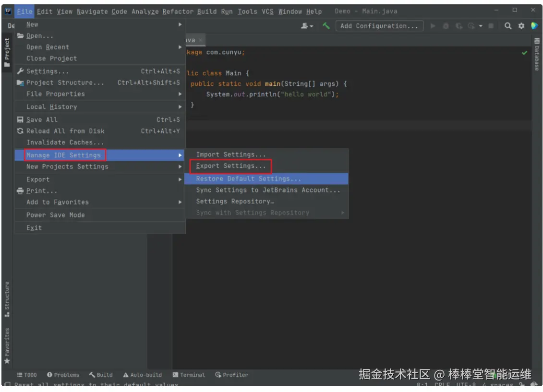
Task: Expand the New Projects Settings submenu
Action: pyautogui.click(x=180, y=167)
